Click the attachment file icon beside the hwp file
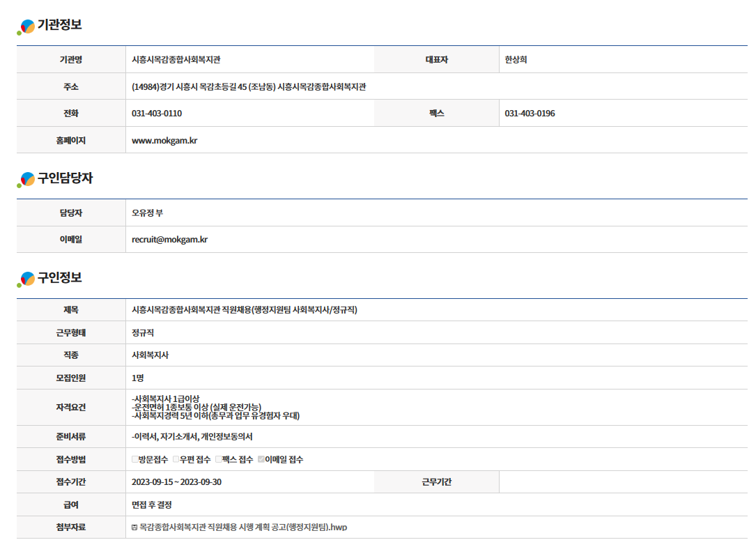Screen dimensions: 756x540 [134, 527]
